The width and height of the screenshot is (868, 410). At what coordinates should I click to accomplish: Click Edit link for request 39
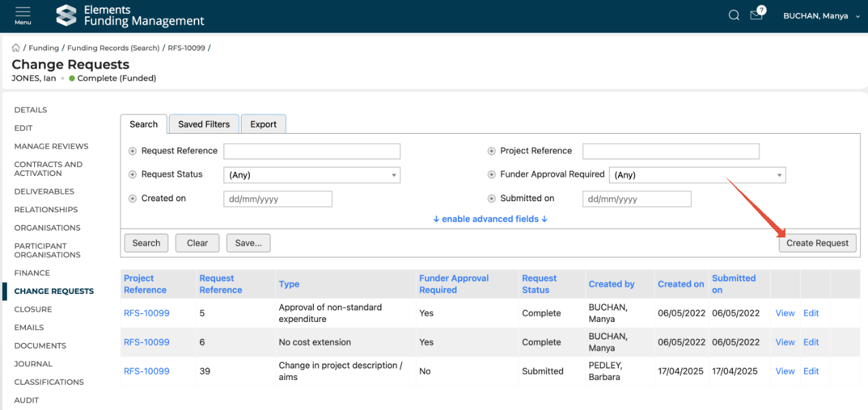tap(811, 371)
